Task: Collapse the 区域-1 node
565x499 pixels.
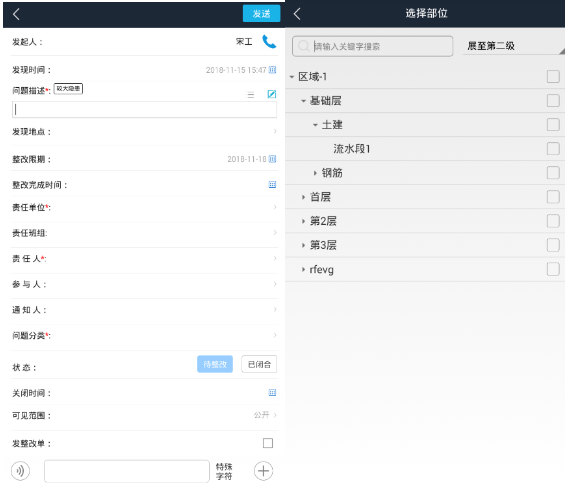Action: pos(292,77)
